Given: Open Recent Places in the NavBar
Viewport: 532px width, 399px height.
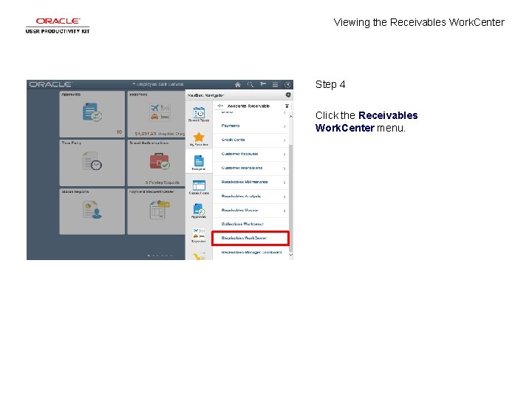Looking at the screenshot, I should pyautogui.click(x=199, y=115).
